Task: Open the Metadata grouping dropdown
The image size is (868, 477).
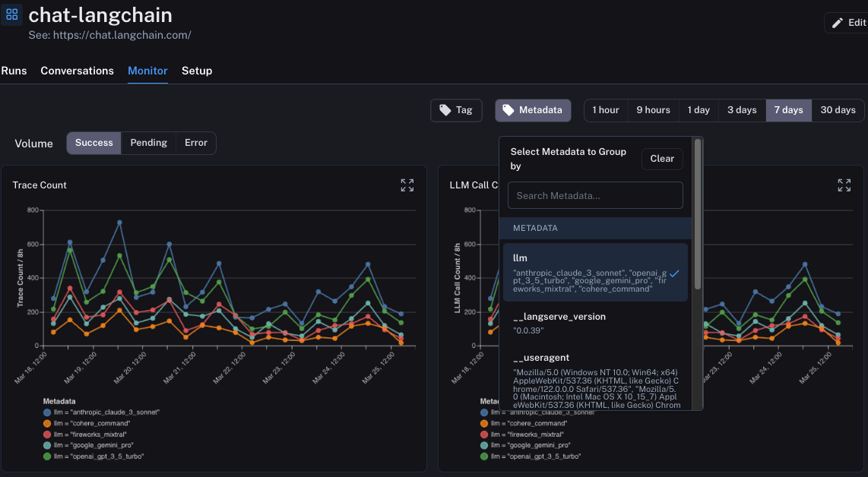Action: coord(533,109)
